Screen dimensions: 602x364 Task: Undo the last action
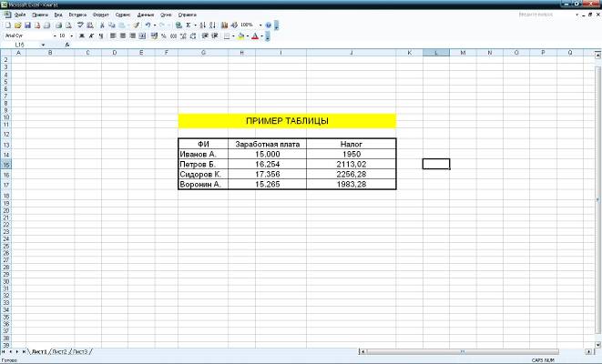148,25
